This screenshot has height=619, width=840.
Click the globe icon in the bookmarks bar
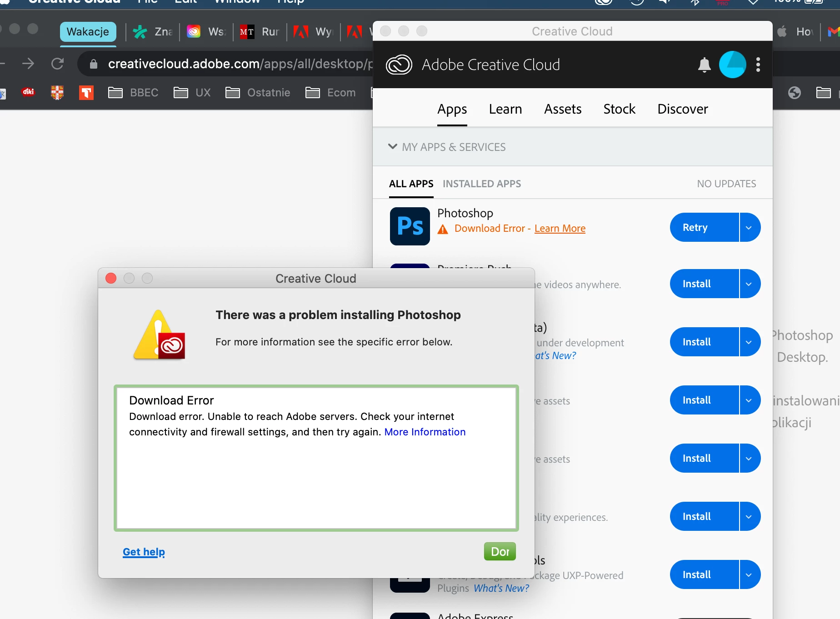(x=795, y=93)
